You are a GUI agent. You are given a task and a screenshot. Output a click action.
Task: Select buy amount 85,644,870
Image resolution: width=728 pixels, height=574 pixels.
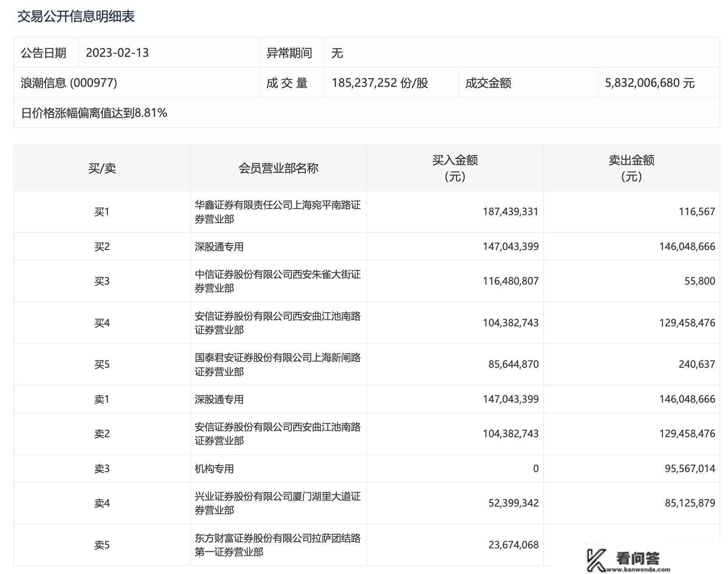pyautogui.click(x=513, y=364)
